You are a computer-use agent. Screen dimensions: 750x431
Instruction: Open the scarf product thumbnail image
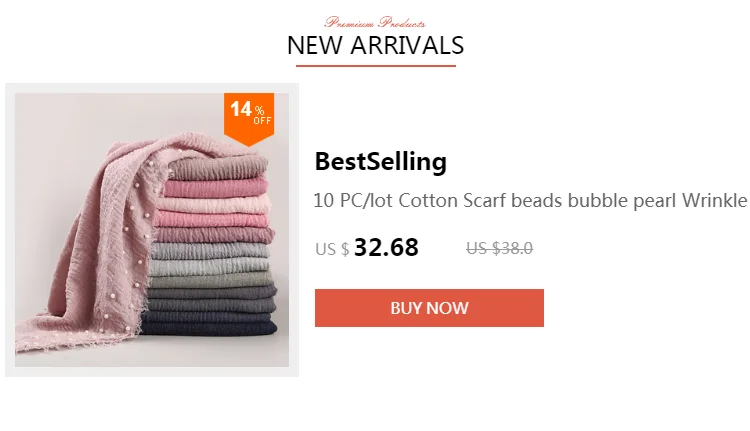pyautogui.click(x=152, y=230)
